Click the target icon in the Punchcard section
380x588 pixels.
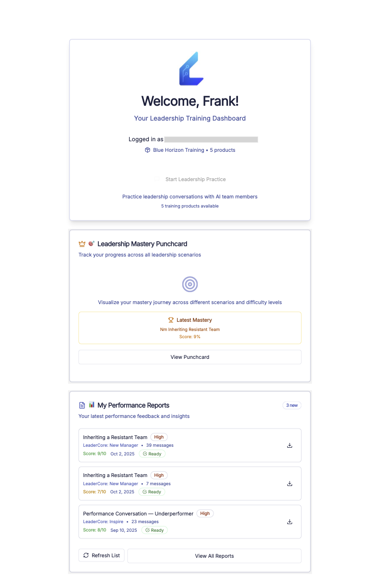[x=190, y=284]
